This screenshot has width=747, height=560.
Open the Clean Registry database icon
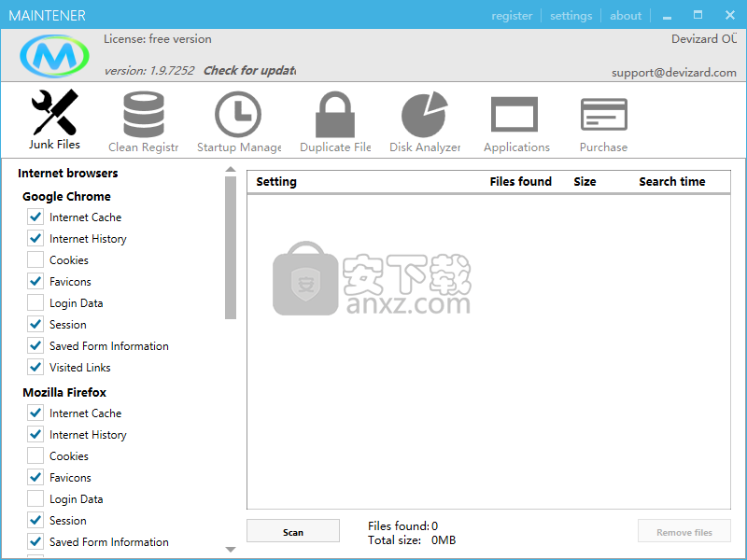click(143, 116)
